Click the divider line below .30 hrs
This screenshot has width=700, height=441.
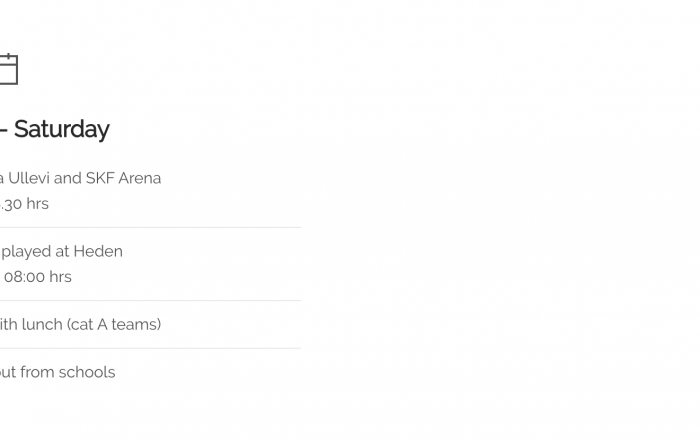[x=150, y=228]
